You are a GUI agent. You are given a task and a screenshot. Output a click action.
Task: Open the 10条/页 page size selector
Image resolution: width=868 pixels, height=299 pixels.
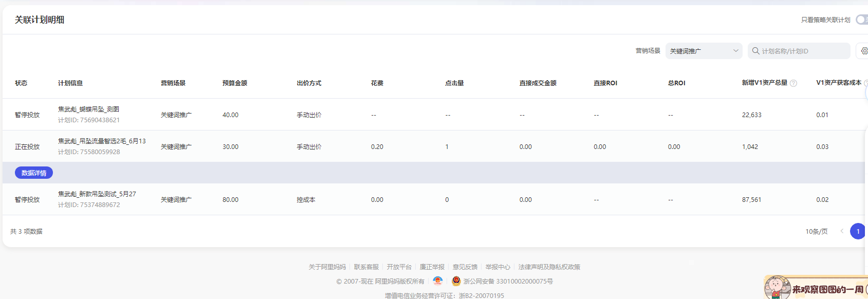[x=816, y=232]
